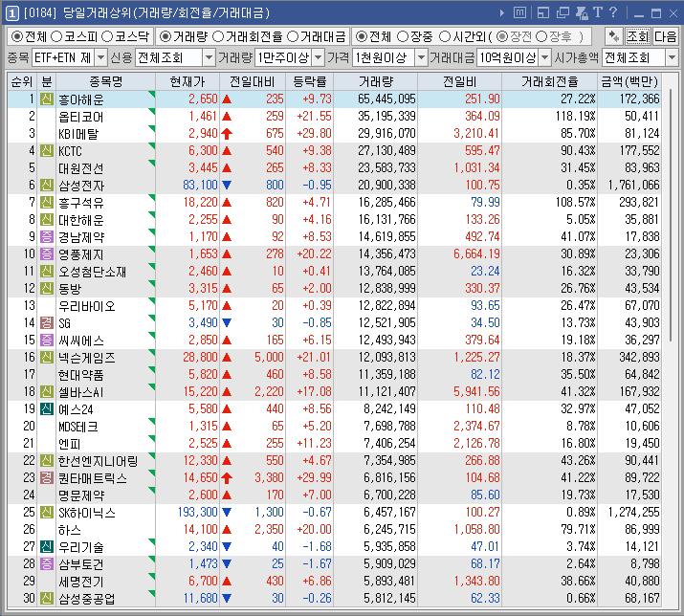Click the 증 badge in the 영풍제지 row
Image resolution: width=684 pixels, height=616 pixels.
[x=47, y=253]
